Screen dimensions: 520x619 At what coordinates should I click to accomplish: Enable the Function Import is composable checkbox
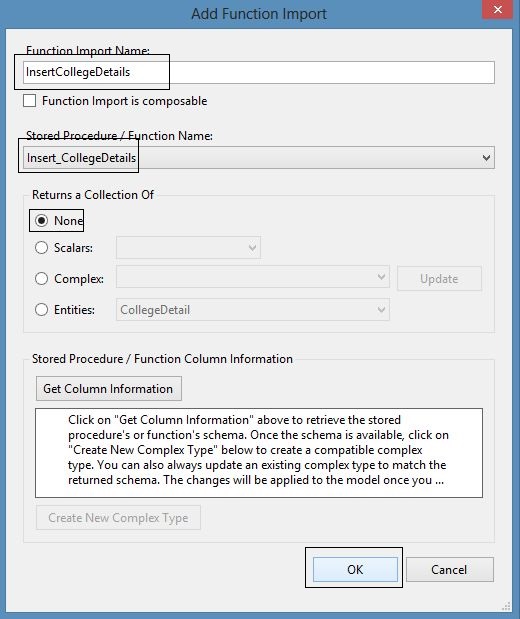[30, 101]
